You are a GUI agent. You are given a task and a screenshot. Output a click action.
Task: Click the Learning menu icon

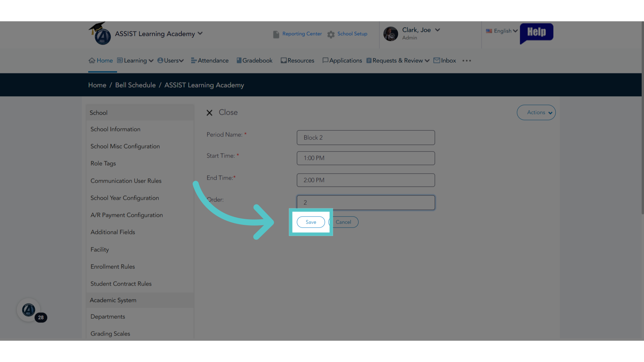coord(120,60)
